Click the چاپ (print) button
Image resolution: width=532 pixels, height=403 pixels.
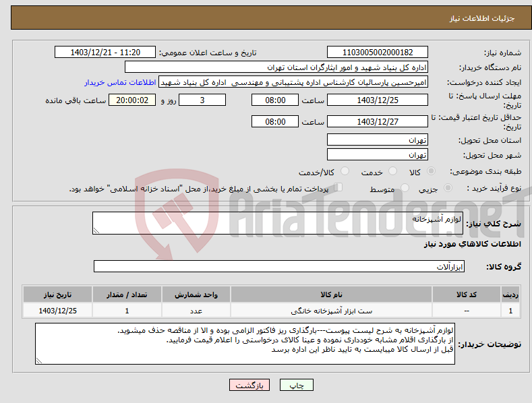296,385
